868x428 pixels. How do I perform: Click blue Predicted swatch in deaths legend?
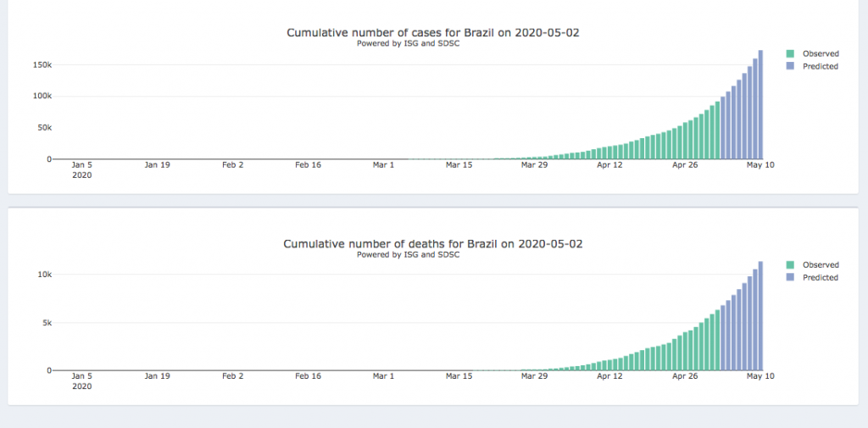[x=790, y=278]
